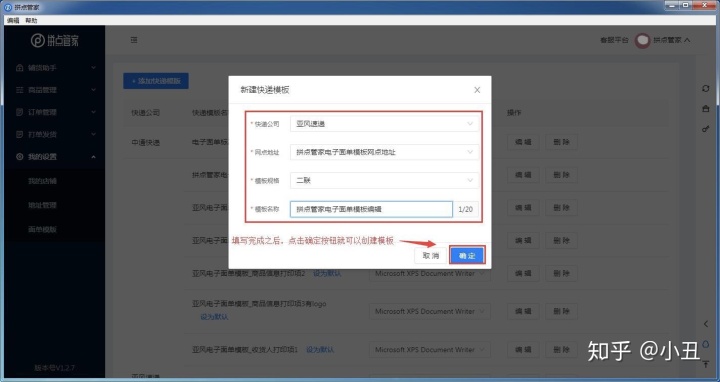Expand the 商品管理 sidebar chevron

point(94,90)
